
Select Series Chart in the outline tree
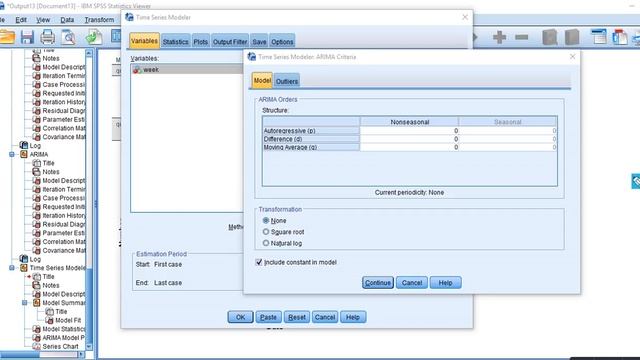click(x=60, y=346)
